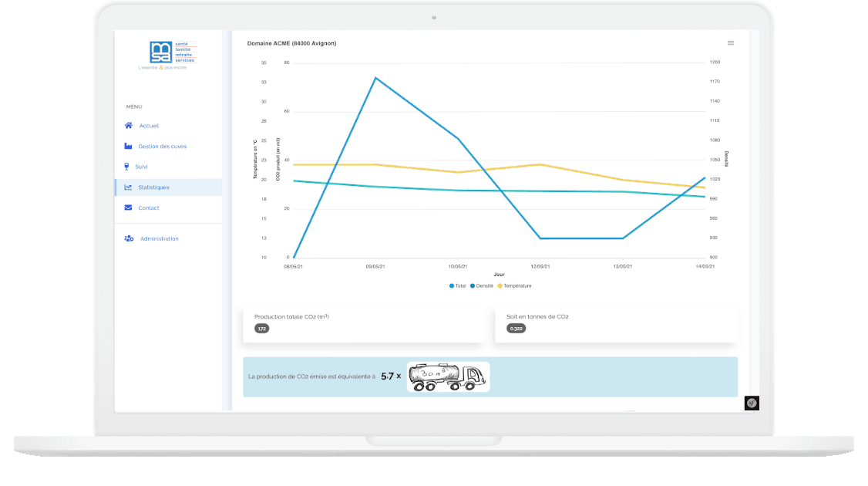
Task: Open the chart hamburger export menu
Action: [x=731, y=43]
